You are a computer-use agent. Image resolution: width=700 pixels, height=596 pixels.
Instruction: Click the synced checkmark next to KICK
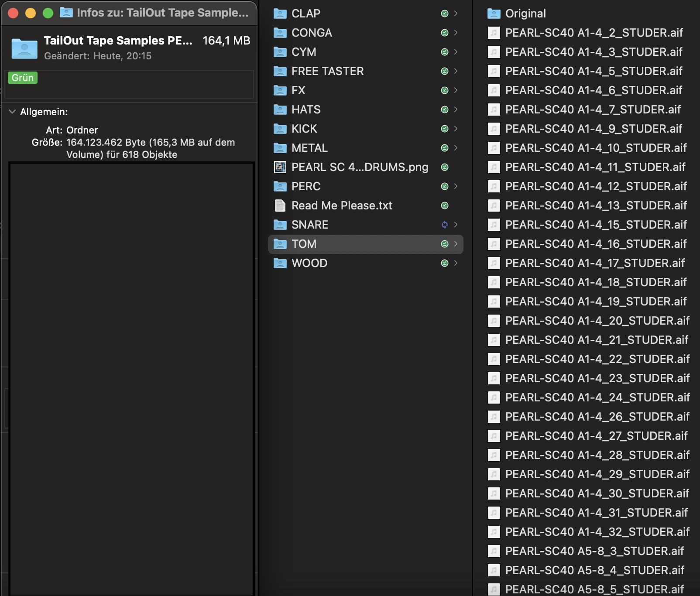444,129
